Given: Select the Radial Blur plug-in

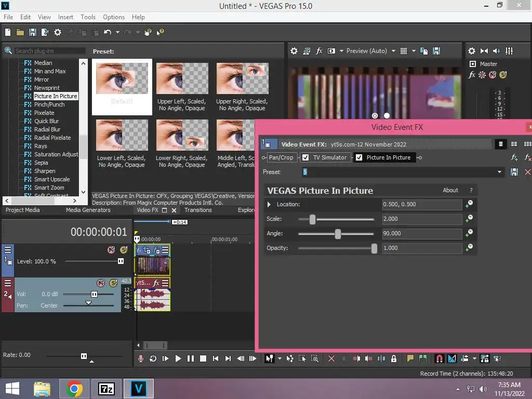Looking at the screenshot, I should (47, 129).
